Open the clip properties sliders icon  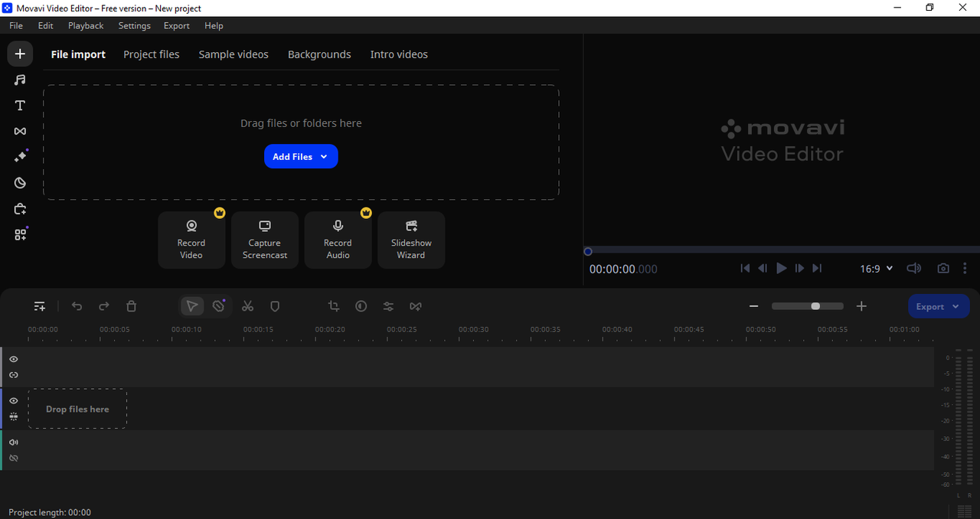click(x=388, y=306)
